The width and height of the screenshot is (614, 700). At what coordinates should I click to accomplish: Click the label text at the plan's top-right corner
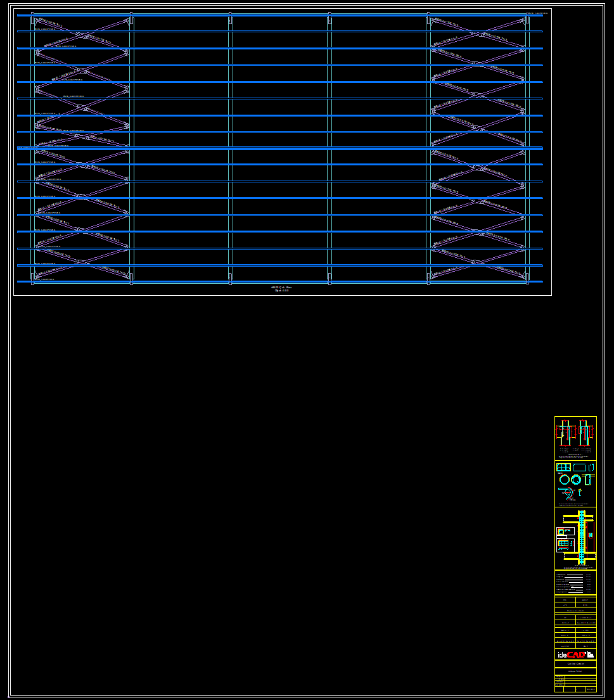pos(537,13)
